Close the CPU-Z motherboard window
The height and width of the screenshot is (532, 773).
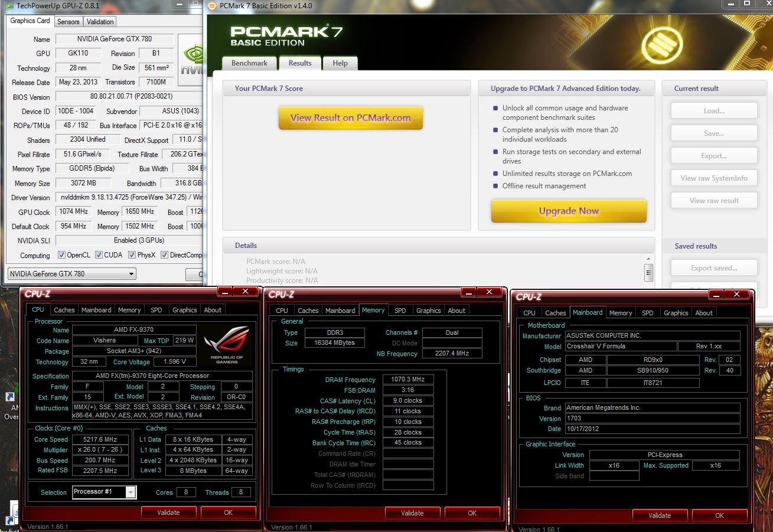coord(736,294)
